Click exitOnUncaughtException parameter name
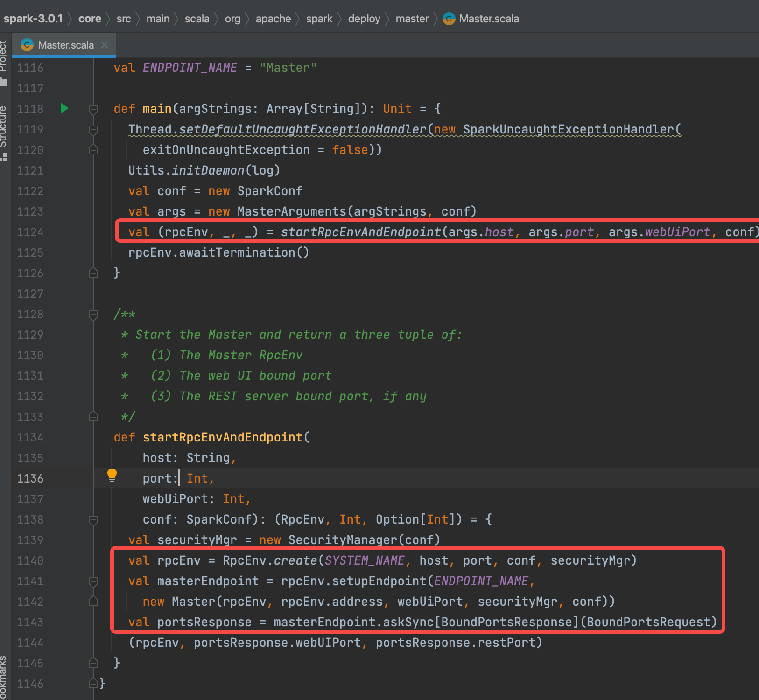 (226, 150)
